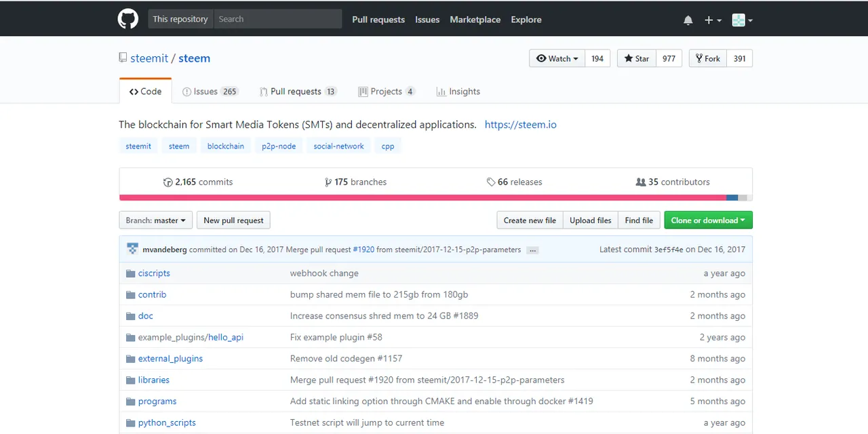Viewport: 868px width, 434px height.
Task: Click the libraries folder icon
Action: 131,380
